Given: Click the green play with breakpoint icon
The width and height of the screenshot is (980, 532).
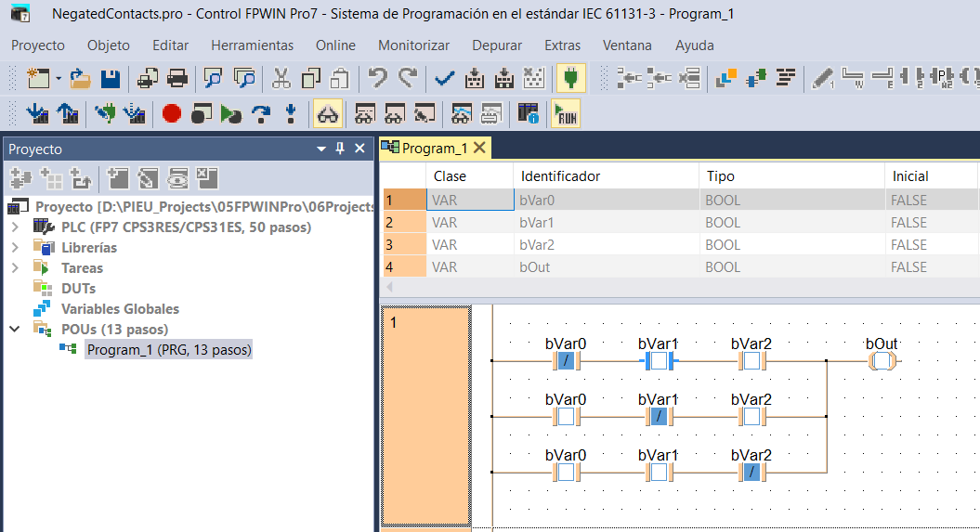Looking at the screenshot, I should coord(230,114).
